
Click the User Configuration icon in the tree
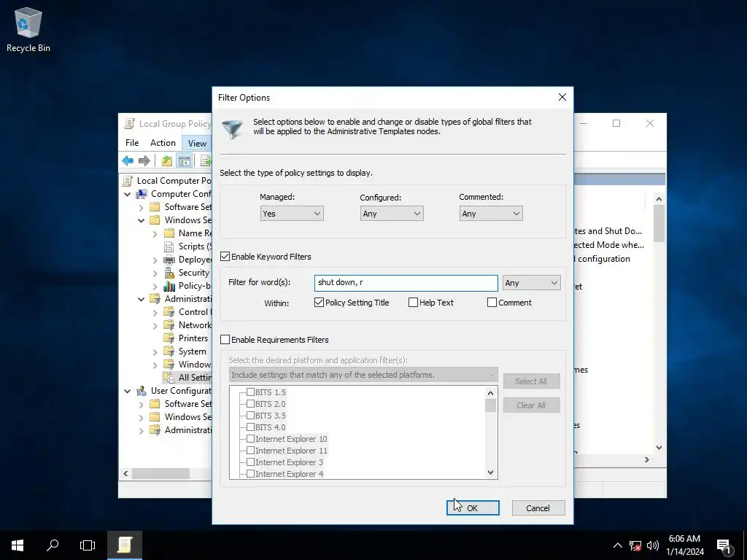pos(142,391)
